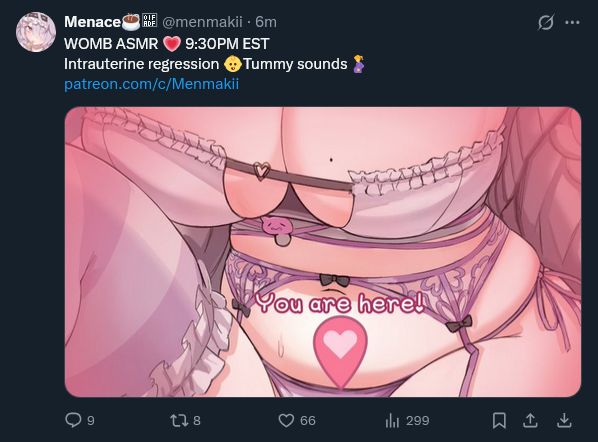Visit the @menmakii handle profile
This screenshot has width=598, height=442.
pyautogui.click(x=202, y=22)
